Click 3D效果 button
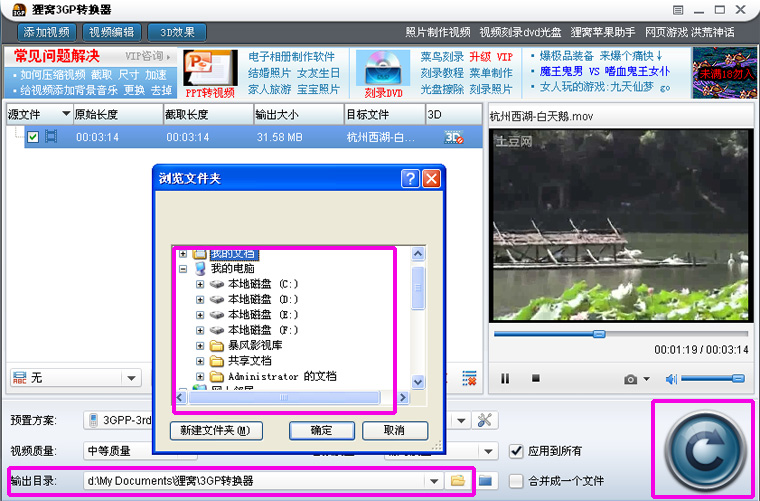The width and height of the screenshot is (760, 501). 177,32
